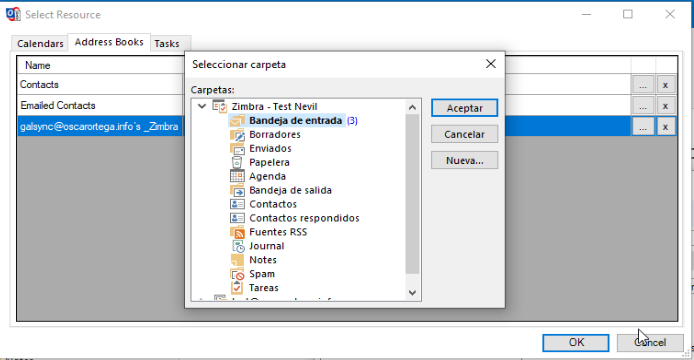This screenshot has height=360, width=694.
Task: Select the Journal folder label
Action: [266, 246]
